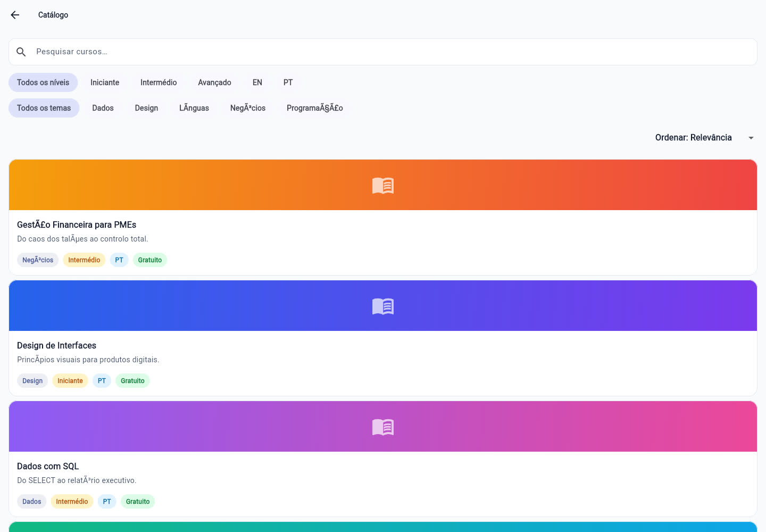The image size is (766, 532).
Task: Click the purple Dados com SQL banner
Action: 383,427
